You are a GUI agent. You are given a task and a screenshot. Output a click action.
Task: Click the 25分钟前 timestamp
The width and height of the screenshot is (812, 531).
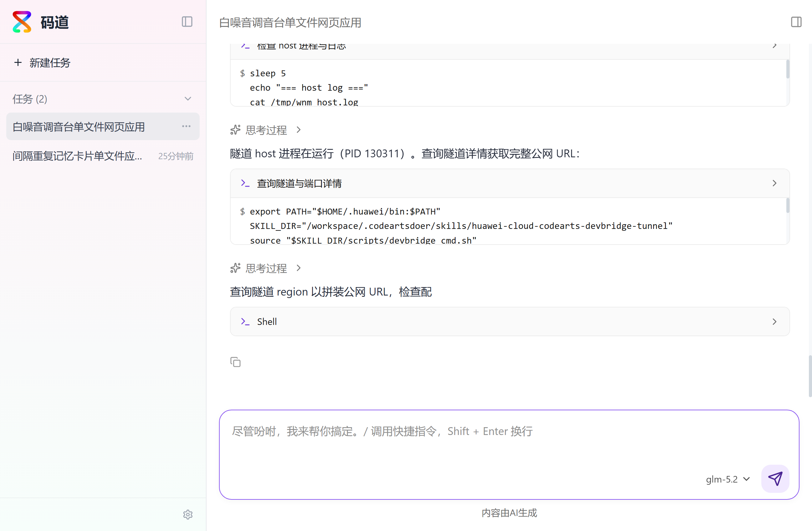tap(176, 156)
